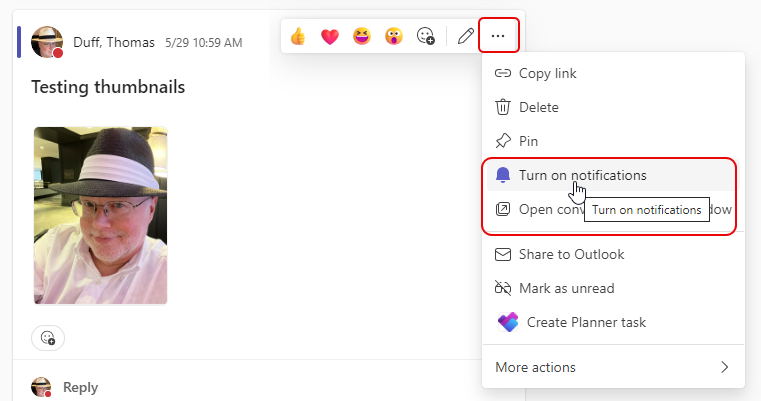Mark the message as unread
Screen dimensions: 761x401
pyautogui.click(x=566, y=288)
